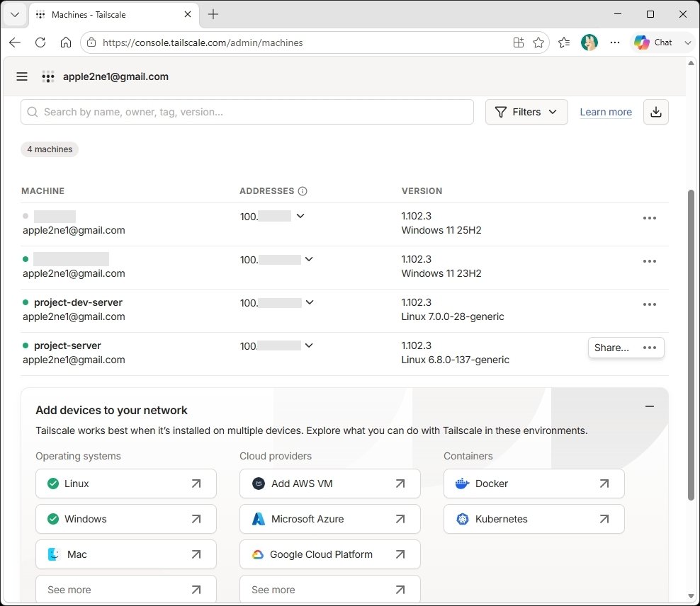Add this page to favorites star
Viewport: 700px width, 606px height.
pyautogui.click(x=538, y=42)
